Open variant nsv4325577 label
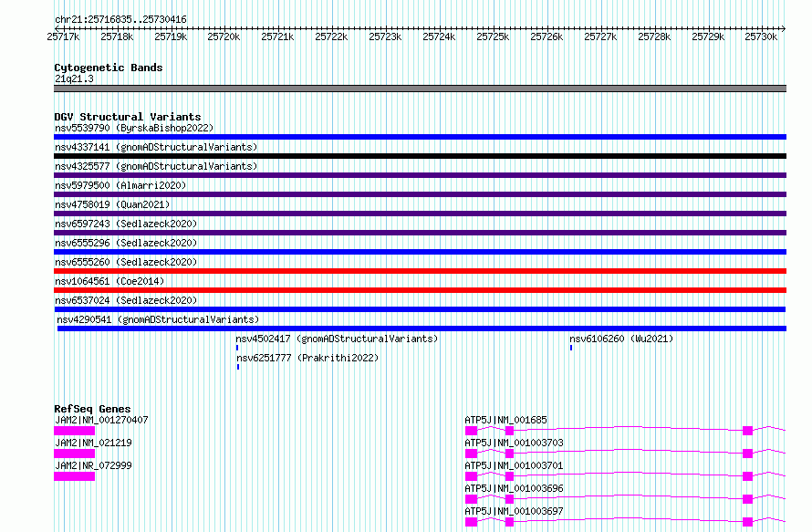The width and height of the screenshot is (812, 532). tap(156, 166)
